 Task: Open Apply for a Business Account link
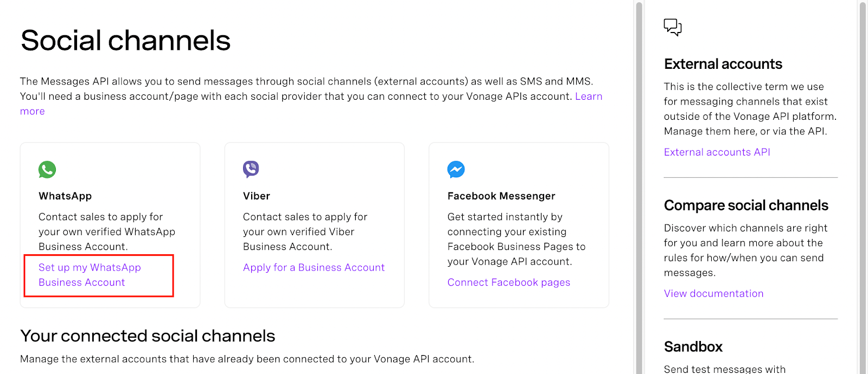[314, 267]
